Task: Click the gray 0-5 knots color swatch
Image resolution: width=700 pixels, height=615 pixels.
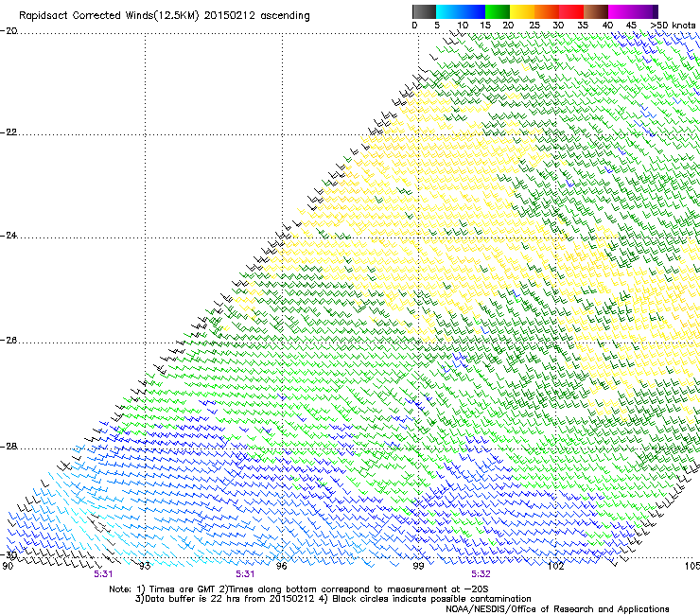Action: 424,11
